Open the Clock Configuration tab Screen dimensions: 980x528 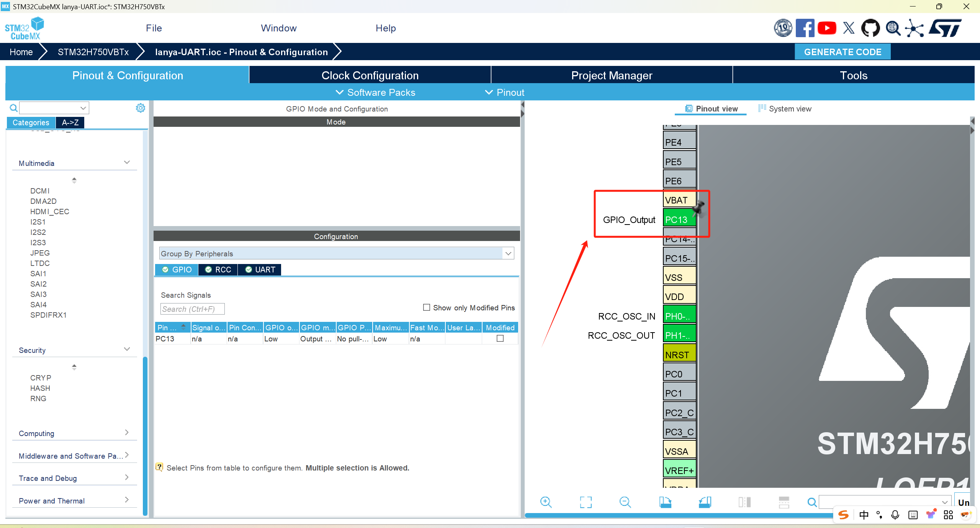click(x=370, y=75)
